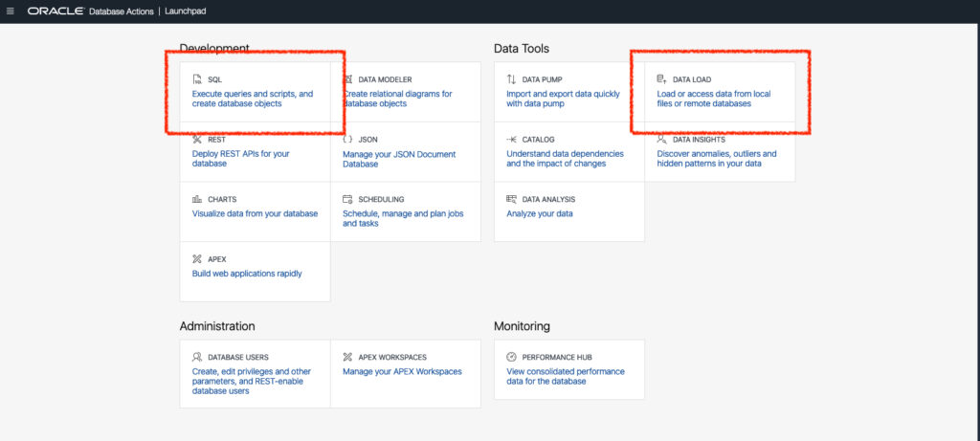Click the Database Users icon

click(x=197, y=358)
